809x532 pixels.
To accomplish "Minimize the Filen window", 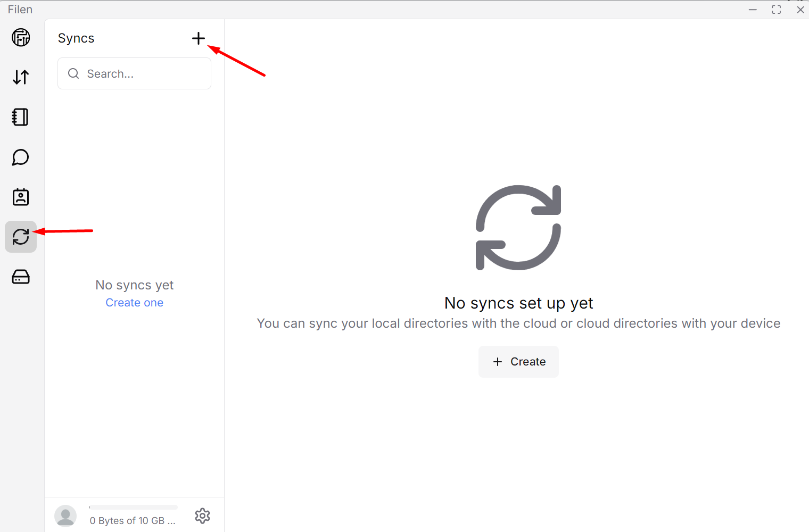I will (753, 10).
